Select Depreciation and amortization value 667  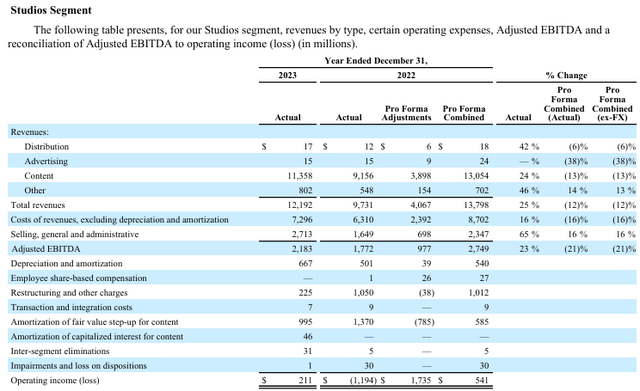305,264
